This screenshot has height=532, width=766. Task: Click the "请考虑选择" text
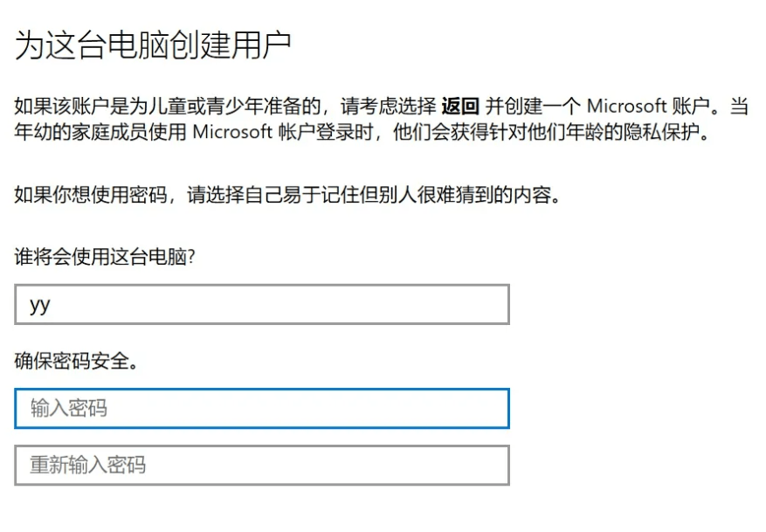coord(389,107)
